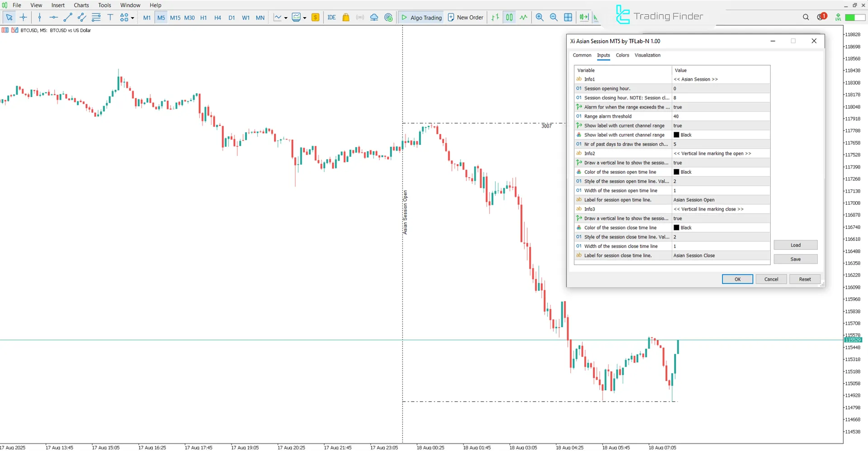
Task: Click the Reset button in the dialog
Action: [x=805, y=279]
